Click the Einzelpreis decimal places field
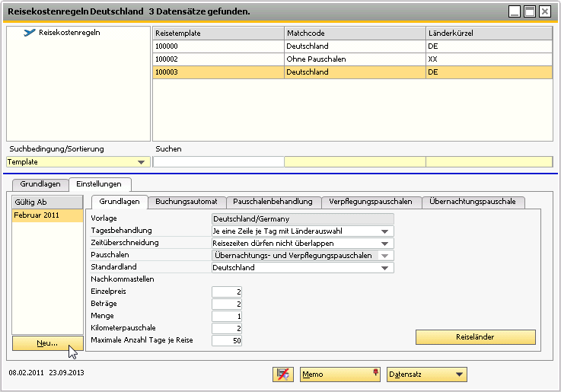Image resolution: width=561 pixels, height=392 pixels. (227, 292)
